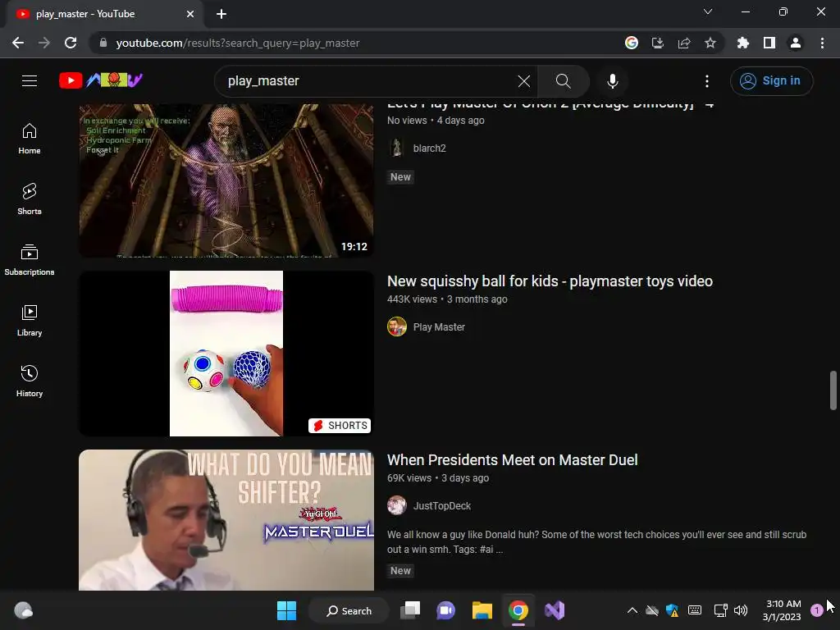Toggle Chrome side panel

pos(769,43)
